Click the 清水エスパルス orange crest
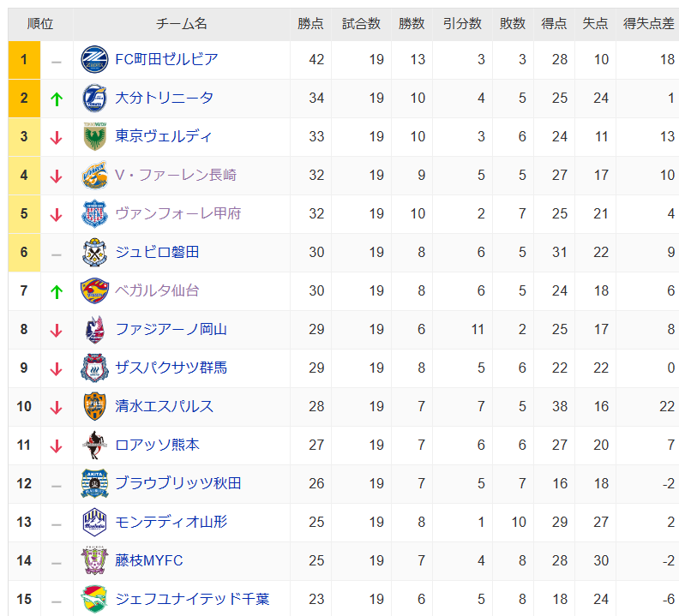The width and height of the screenshot is (679, 616). click(x=94, y=406)
